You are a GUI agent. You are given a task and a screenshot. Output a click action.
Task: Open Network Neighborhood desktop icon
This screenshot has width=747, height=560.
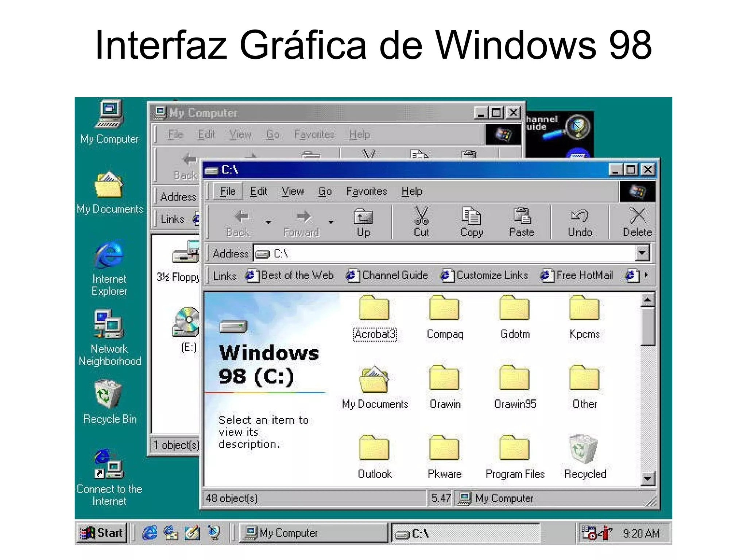point(109,338)
